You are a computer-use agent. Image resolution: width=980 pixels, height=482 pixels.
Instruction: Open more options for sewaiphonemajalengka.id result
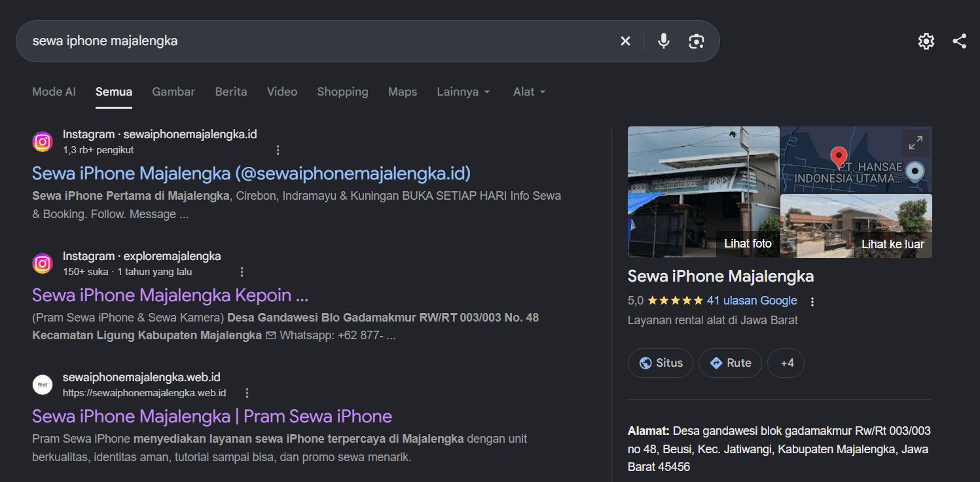point(278,150)
